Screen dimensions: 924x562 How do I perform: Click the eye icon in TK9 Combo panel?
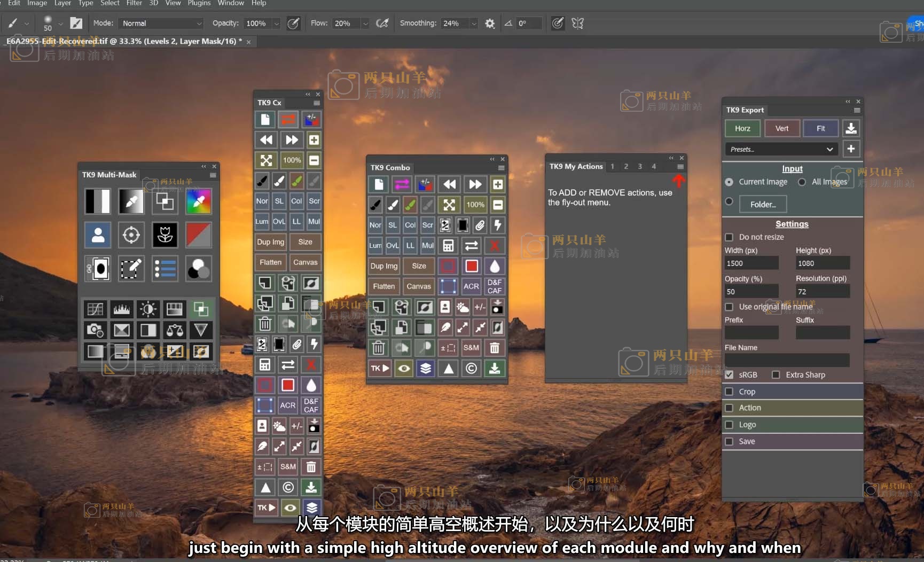pos(404,368)
